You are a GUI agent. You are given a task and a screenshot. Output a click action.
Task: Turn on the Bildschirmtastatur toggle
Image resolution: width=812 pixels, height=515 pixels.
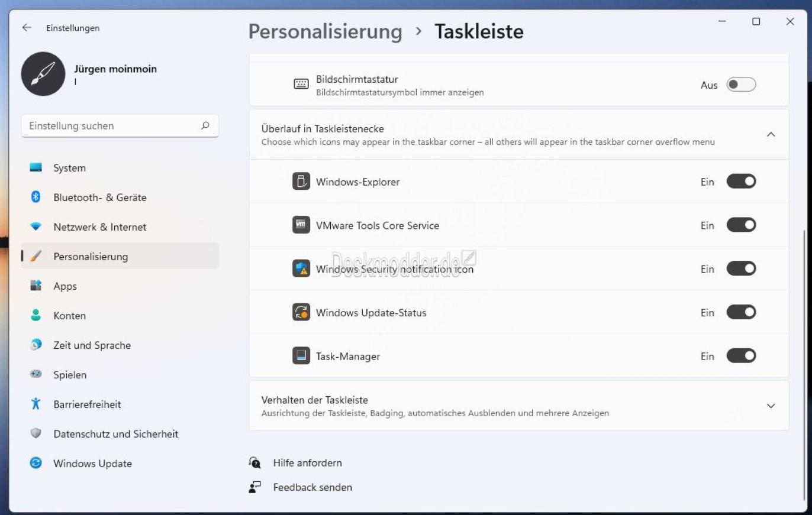click(741, 85)
